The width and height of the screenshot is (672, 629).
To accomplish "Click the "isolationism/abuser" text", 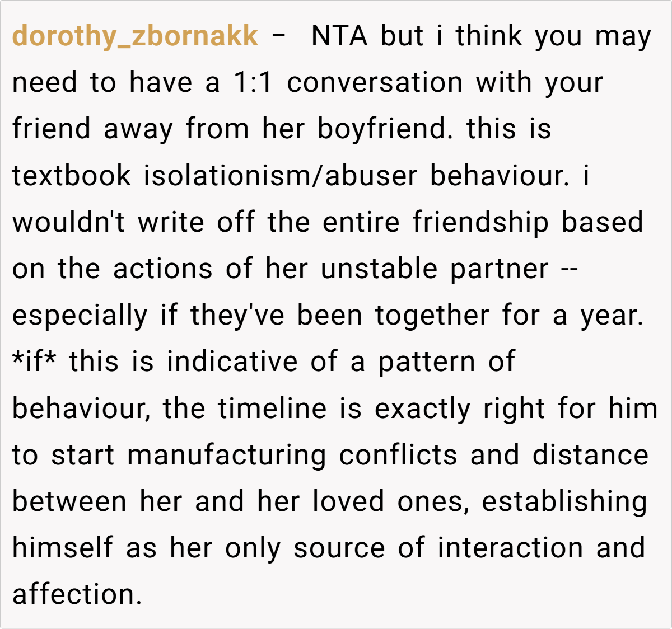I will 281,176.
